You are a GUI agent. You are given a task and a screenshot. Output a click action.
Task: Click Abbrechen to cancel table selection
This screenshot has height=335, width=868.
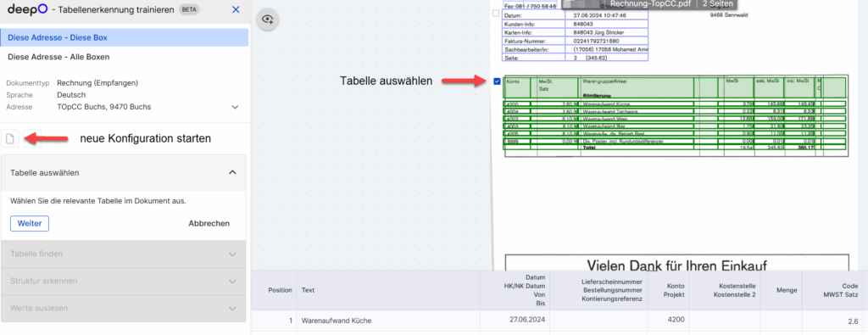click(209, 223)
